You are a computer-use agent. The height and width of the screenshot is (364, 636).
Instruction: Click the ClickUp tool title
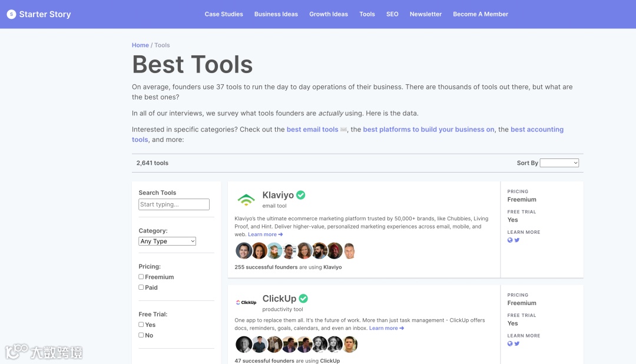[280, 299]
